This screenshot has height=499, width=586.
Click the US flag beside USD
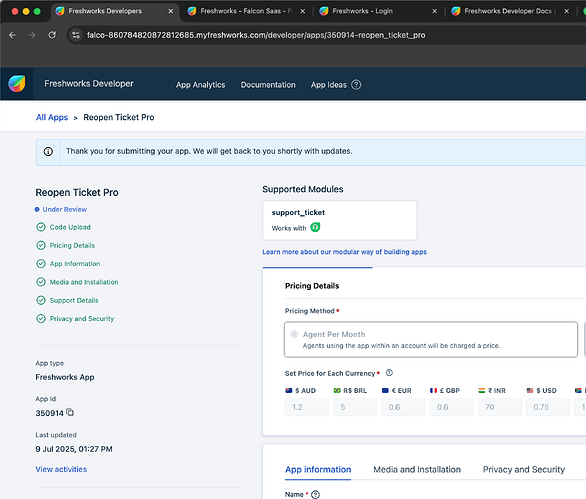530,390
